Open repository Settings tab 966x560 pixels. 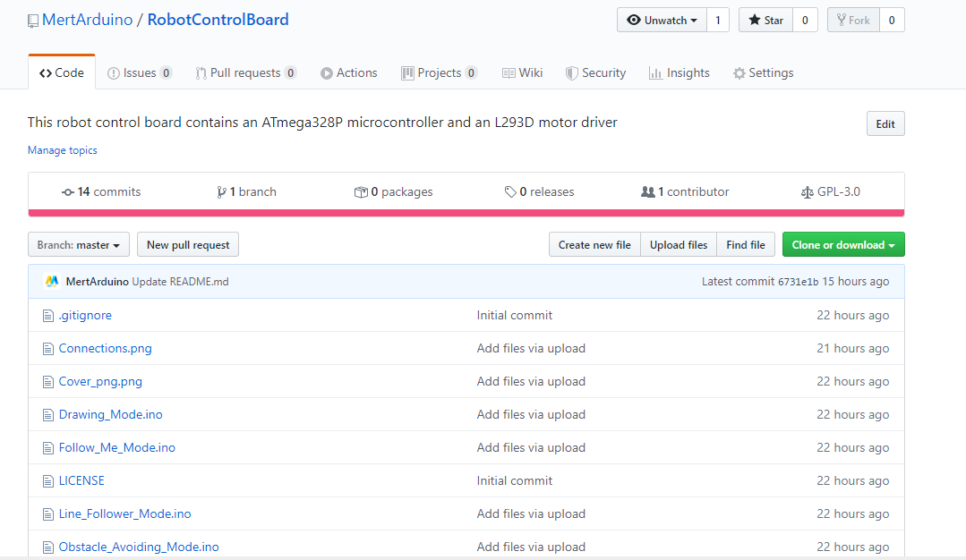point(764,72)
